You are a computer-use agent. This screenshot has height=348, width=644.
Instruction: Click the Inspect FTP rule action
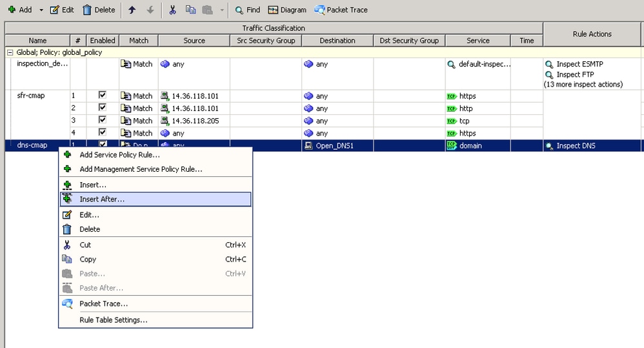pos(570,74)
